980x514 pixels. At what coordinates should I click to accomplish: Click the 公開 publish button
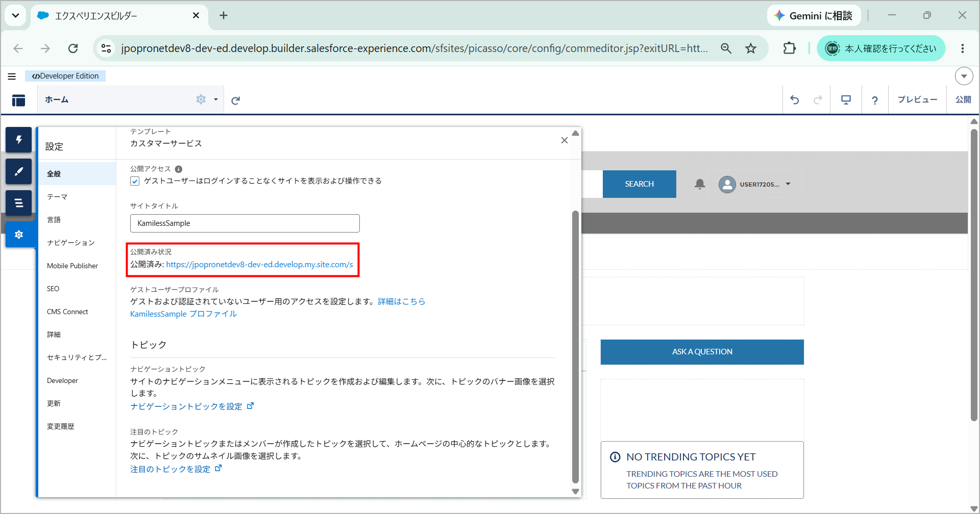963,100
